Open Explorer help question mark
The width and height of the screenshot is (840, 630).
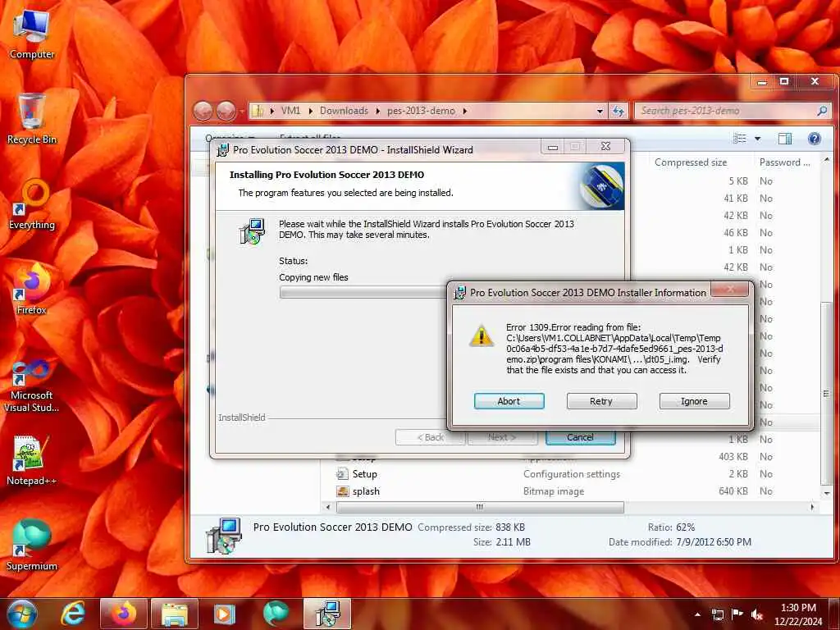coord(815,139)
